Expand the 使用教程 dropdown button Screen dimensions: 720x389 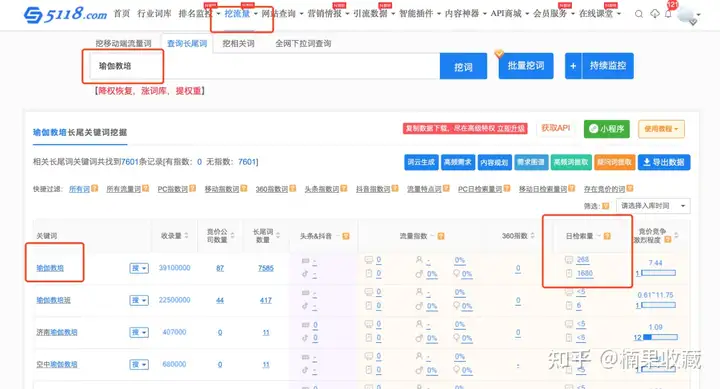(661, 129)
